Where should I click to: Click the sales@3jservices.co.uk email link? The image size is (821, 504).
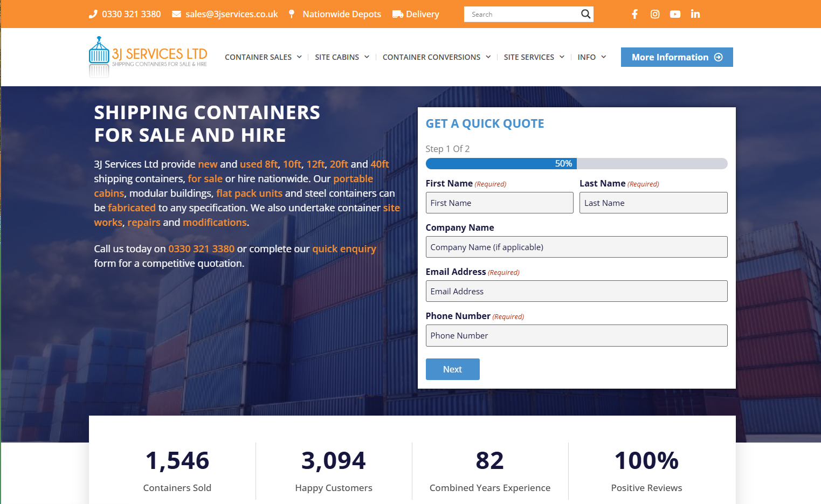[x=231, y=14]
